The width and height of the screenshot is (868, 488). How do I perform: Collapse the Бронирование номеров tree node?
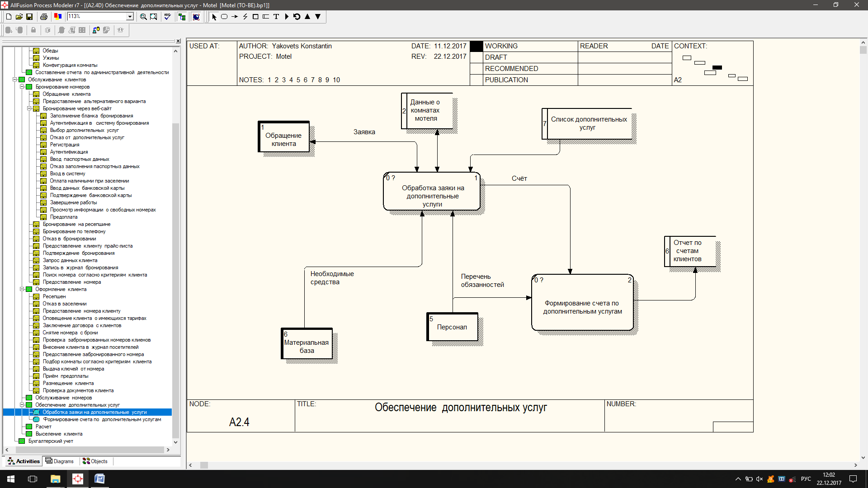22,87
